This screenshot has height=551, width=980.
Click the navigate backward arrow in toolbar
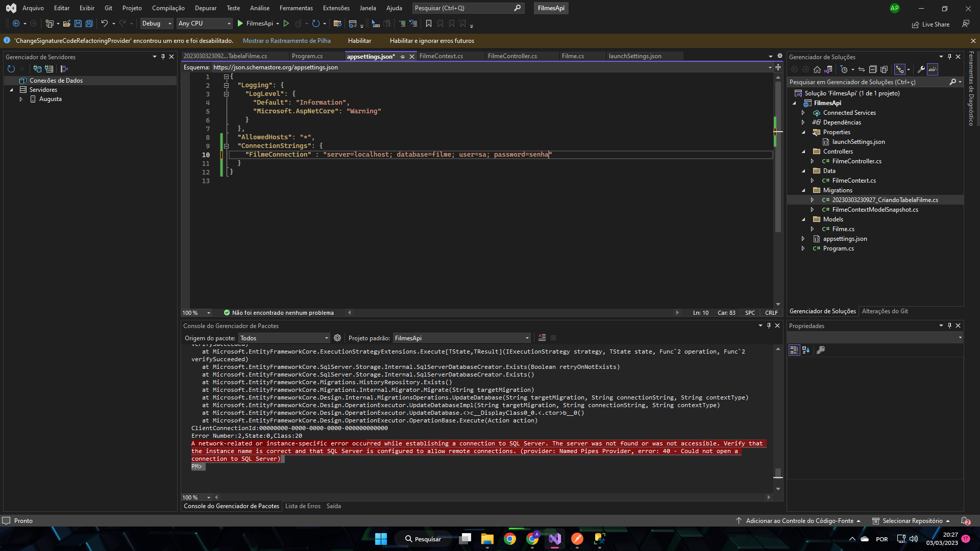pos(16,23)
